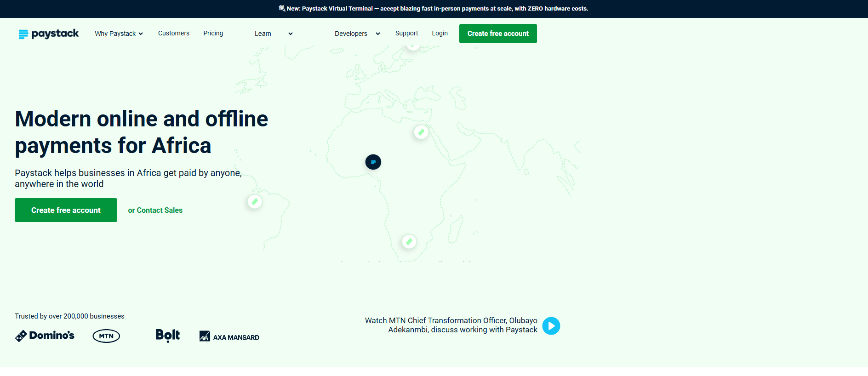Click the hero Create free account button
This screenshot has height=376, width=868.
[66, 210]
